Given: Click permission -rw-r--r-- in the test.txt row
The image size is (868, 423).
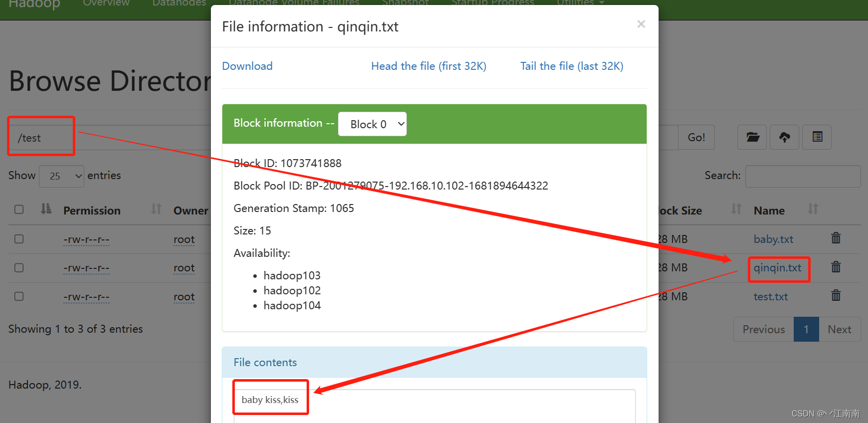Looking at the screenshot, I should click(x=86, y=297).
